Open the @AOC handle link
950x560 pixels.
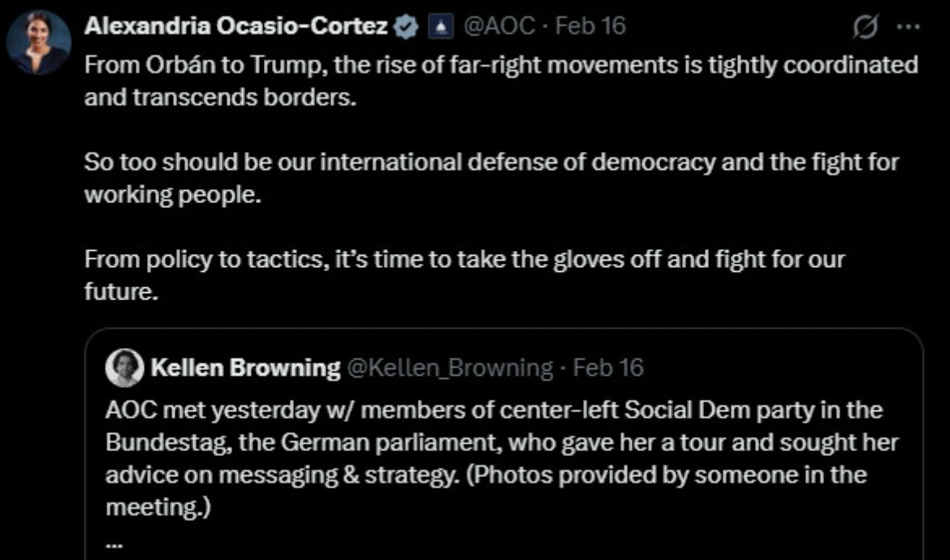(499, 27)
